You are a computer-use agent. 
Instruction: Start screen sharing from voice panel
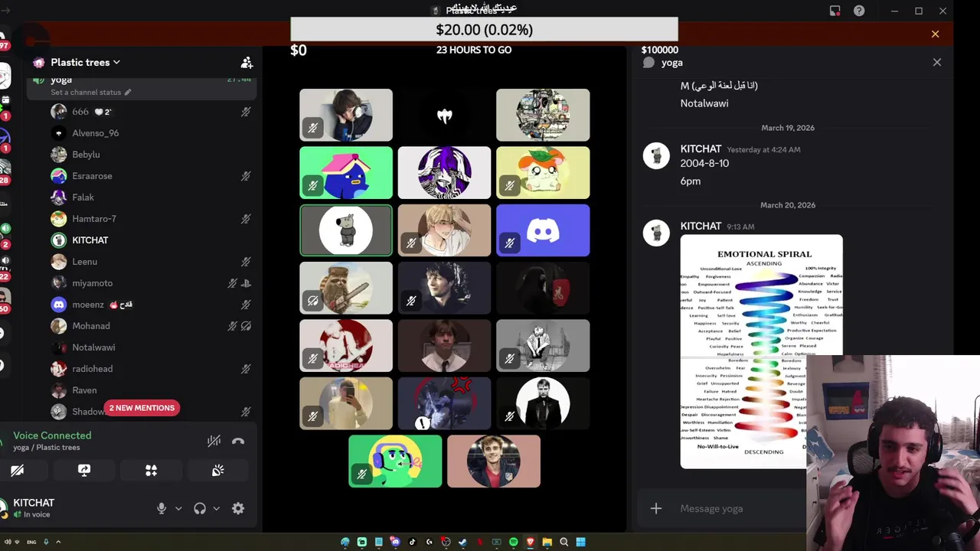[84, 471]
